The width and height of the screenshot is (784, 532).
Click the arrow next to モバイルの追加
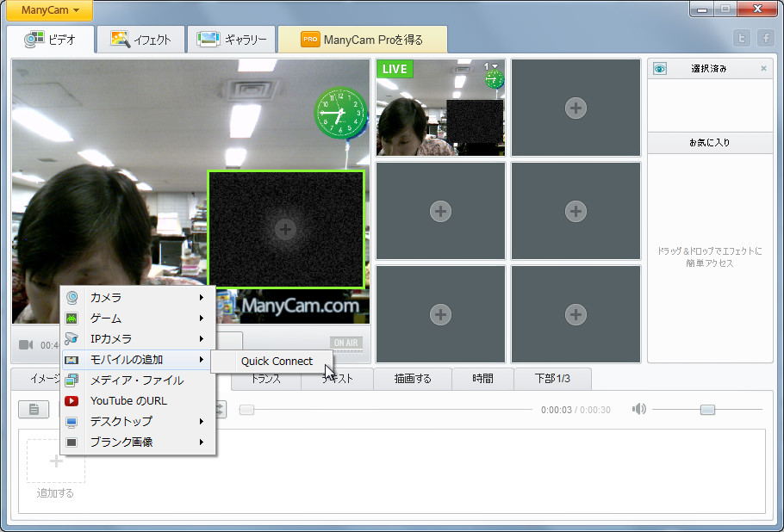[202, 360]
